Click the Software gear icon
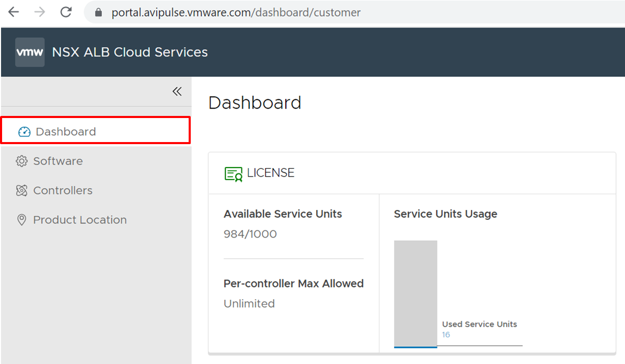Viewport: 625px width, 364px height. pyautogui.click(x=21, y=161)
